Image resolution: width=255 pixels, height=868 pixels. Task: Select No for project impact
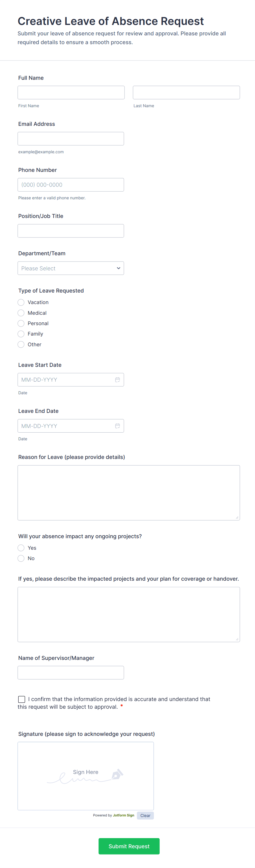point(21,558)
